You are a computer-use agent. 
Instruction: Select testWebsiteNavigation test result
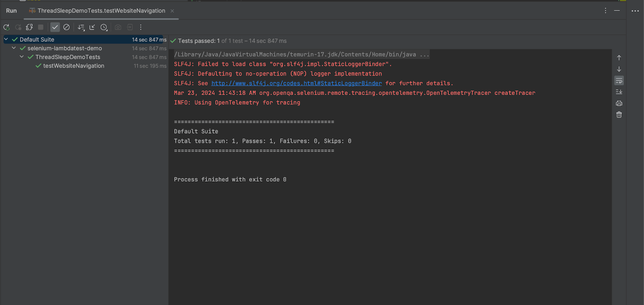(74, 66)
